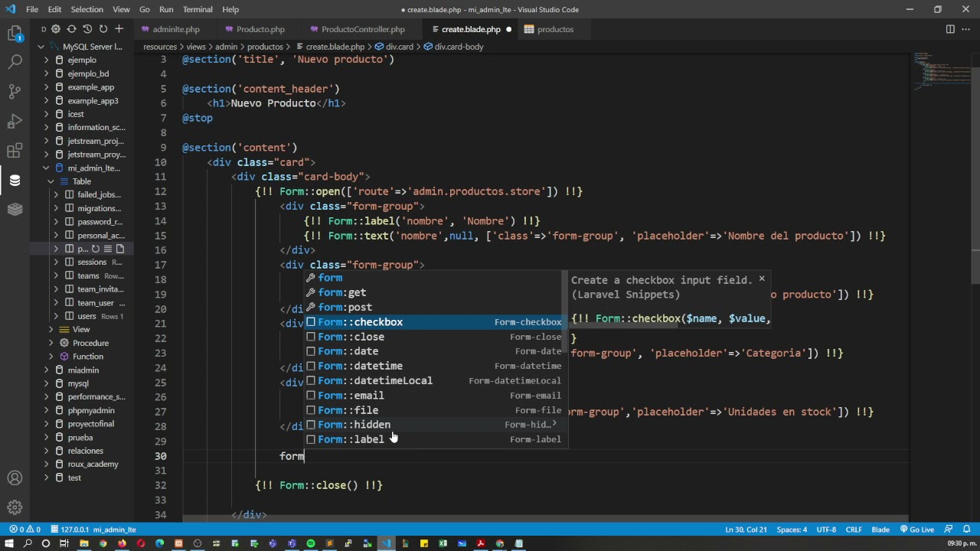Screen dimensions: 980x551
Task: Open the File menu
Action: point(32,9)
